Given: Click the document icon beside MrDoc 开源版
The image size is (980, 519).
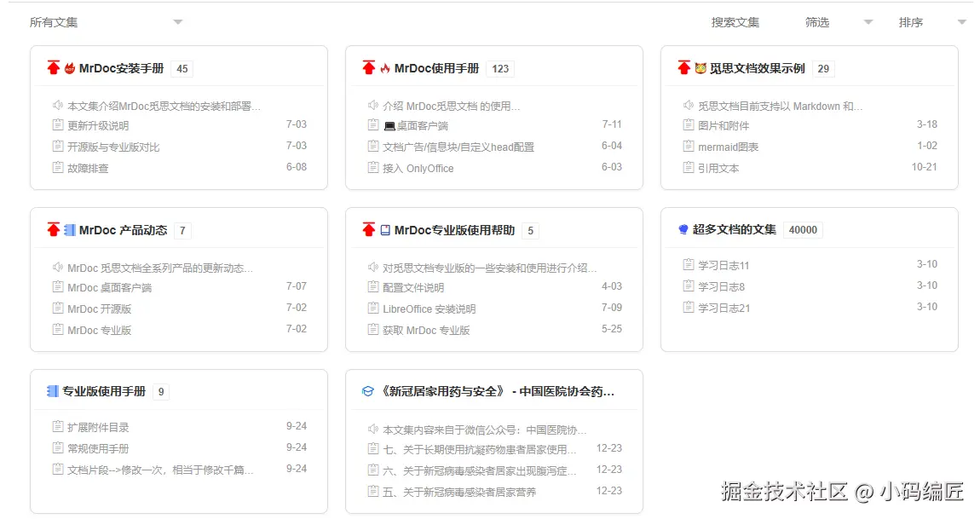Looking at the screenshot, I should pyautogui.click(x=58, y=309).
